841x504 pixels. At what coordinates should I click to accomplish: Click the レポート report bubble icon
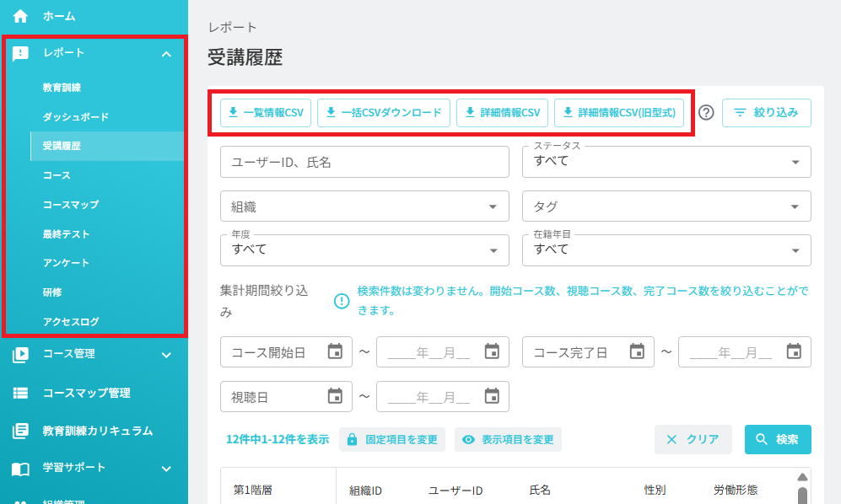(x=20, y=54)
